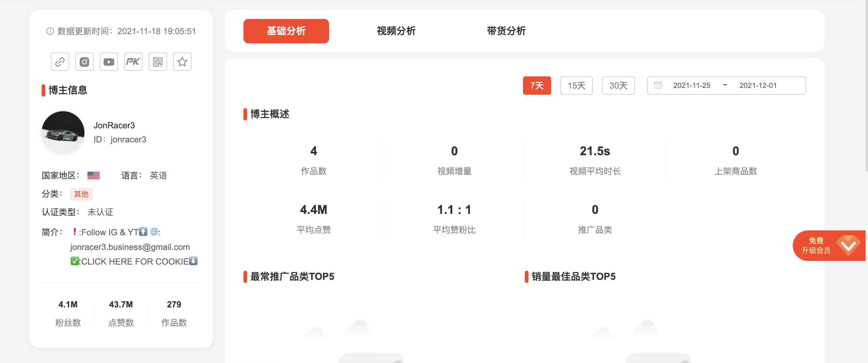Click the calendar icon in date range picker

pos(659,86)
